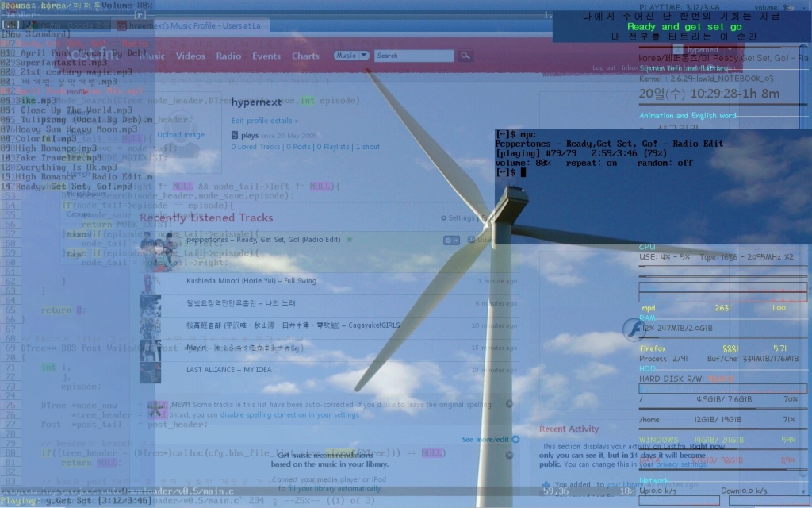The height and width of the screenshot is (508, 812).
Task: Focus the Last.fm Search field
Action: (x=414, y=56)
